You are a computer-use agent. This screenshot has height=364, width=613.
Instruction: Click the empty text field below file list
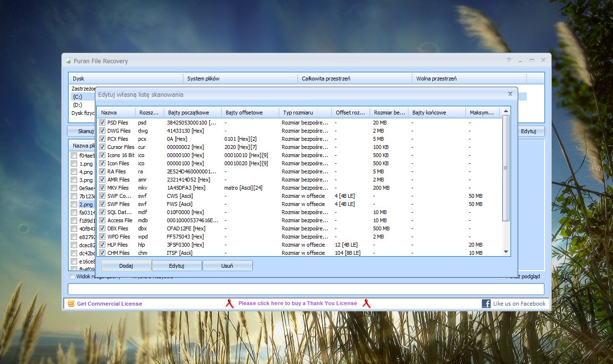click(x=306, y=289)
